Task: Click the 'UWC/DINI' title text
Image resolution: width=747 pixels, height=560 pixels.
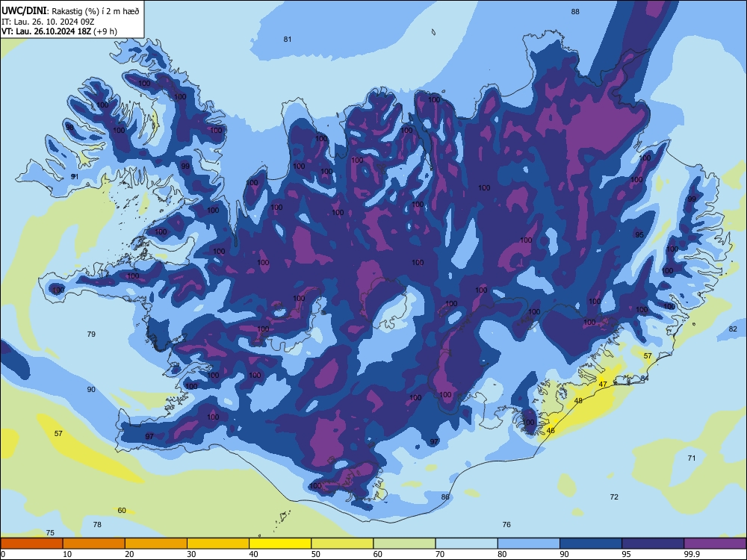Action: (x=24, y=11)
